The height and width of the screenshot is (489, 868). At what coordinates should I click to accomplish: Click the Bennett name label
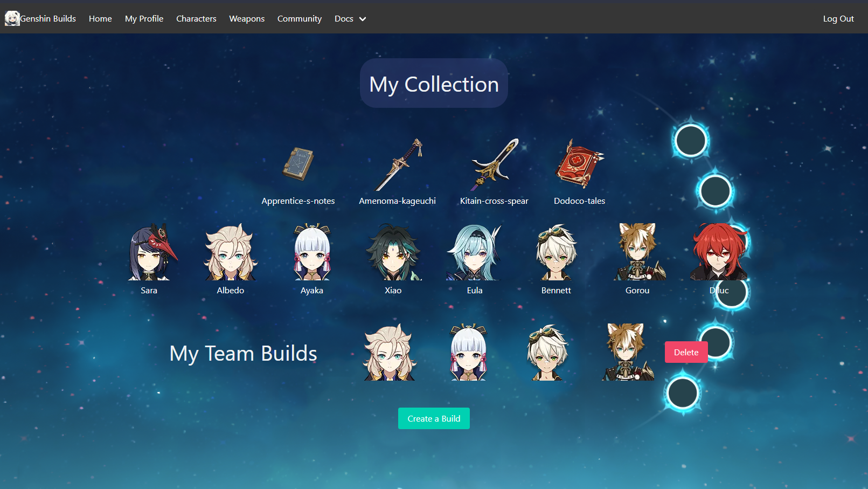click(x=556, y=290)
